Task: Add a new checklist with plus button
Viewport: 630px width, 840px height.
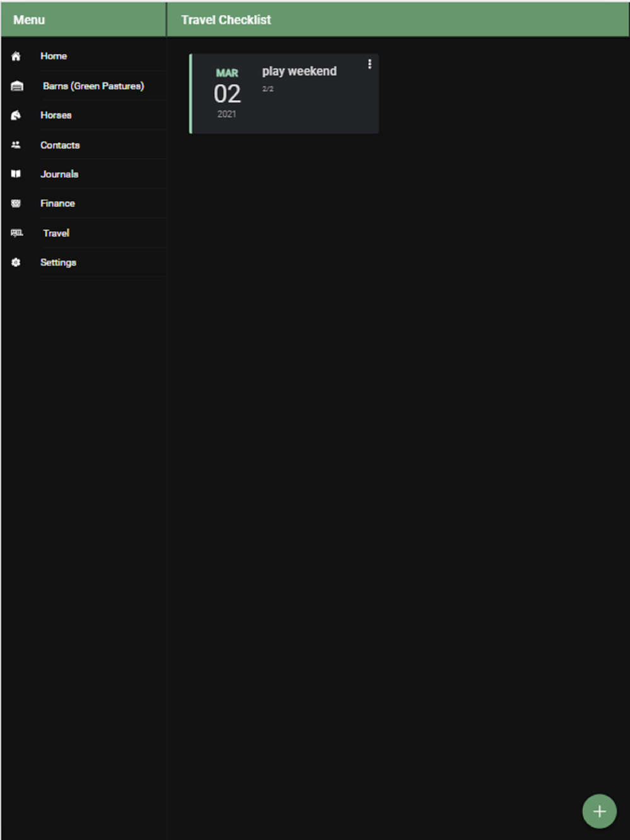Action: (x=599, y=811)
